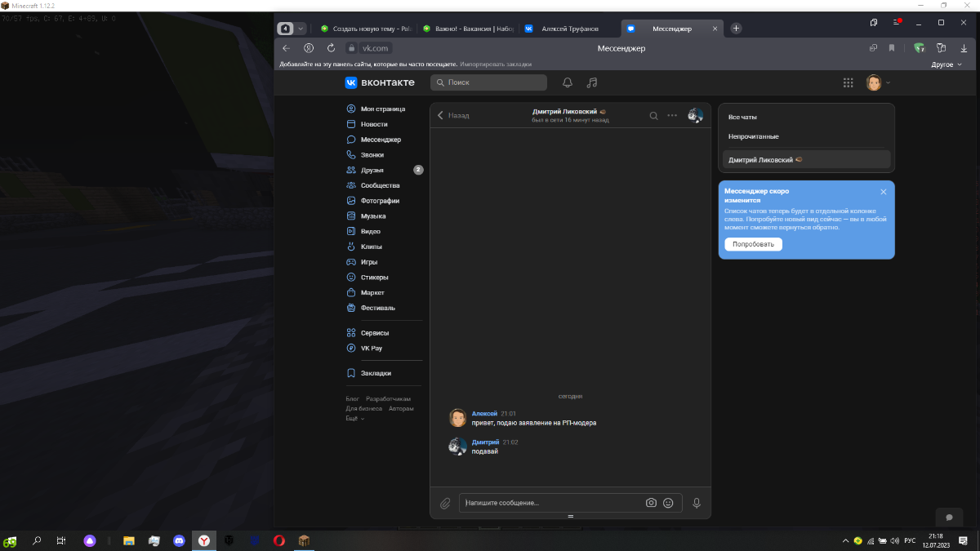Open Закладки in sidebar
980x551 pixels.
[x=376, y=373]
